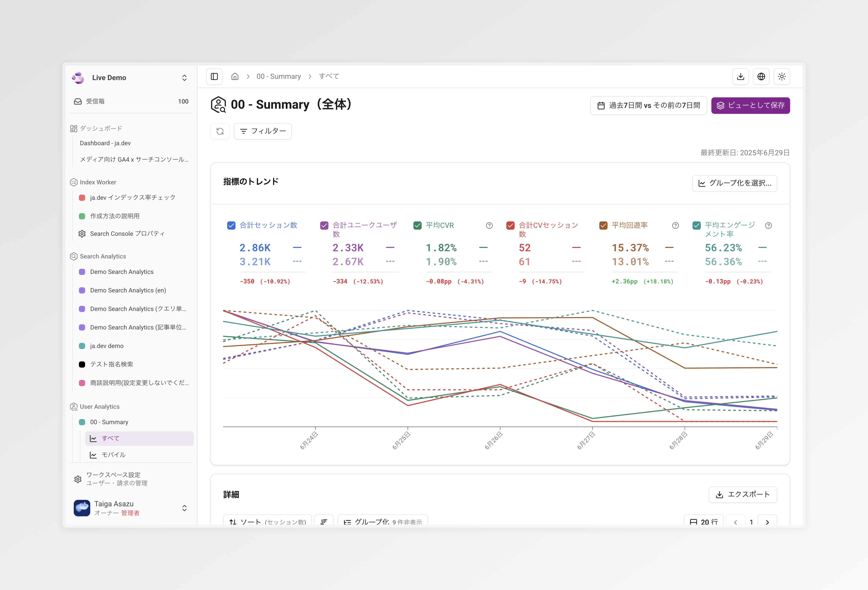The image size is (868, 590).
Task: Click the home icon in the breadcrumb
Action: pyautogui.click(x=235, y=76)
